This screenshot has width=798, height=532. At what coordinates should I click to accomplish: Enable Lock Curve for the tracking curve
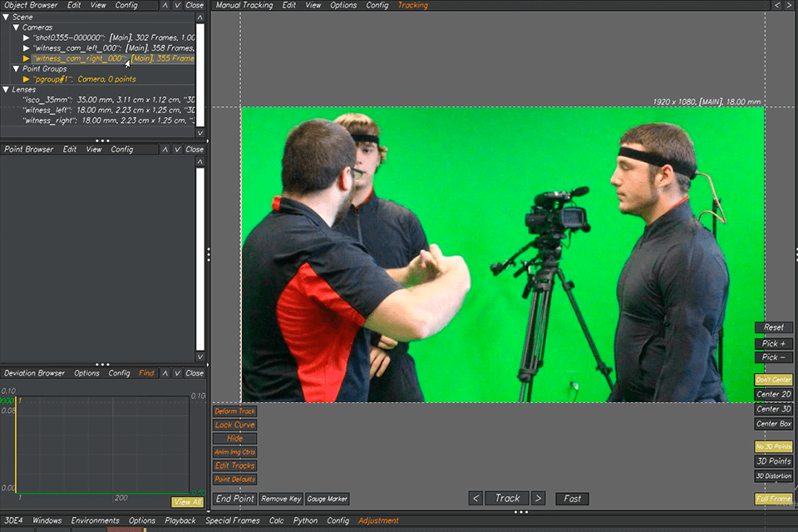click(x=234, y=424)
